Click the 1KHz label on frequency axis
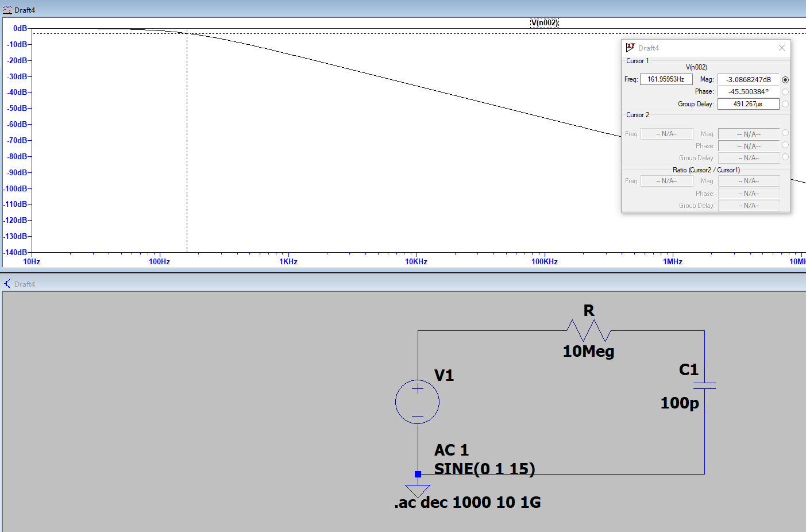The width and height of the screenshot is (806, 532). pos(288,261)
